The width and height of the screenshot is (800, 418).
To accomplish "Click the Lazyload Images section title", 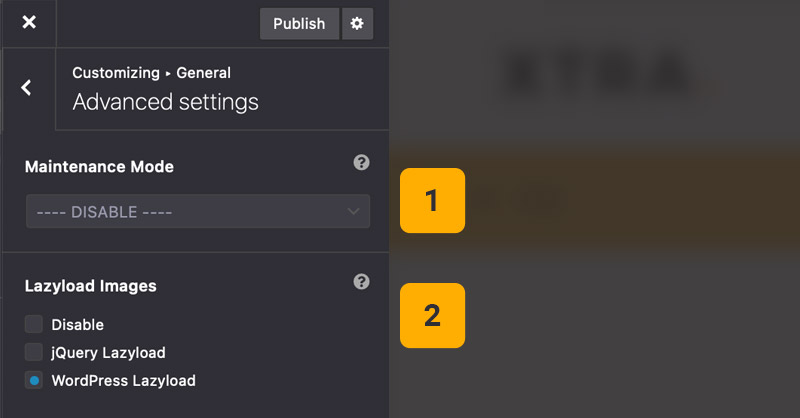I will click(90, 286).
